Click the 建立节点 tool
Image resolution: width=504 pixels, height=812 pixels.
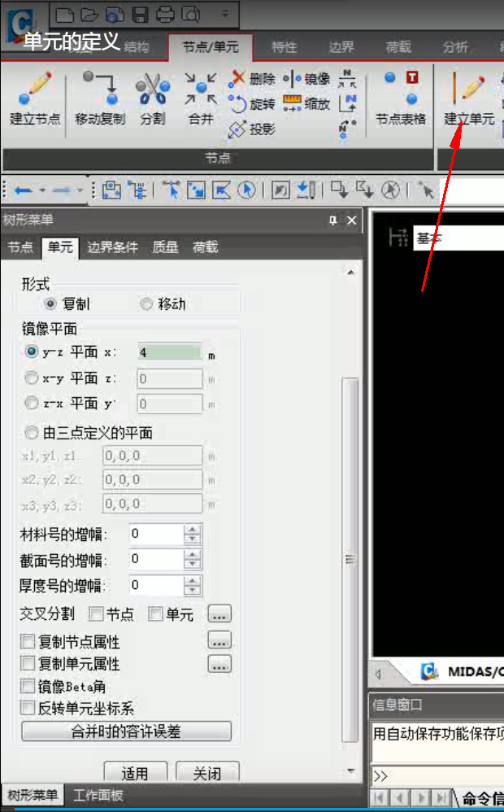tap(35, 99)
